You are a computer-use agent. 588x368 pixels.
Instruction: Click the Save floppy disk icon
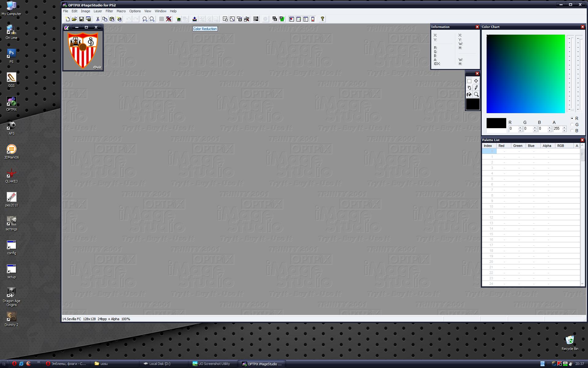tap(81, 19)
